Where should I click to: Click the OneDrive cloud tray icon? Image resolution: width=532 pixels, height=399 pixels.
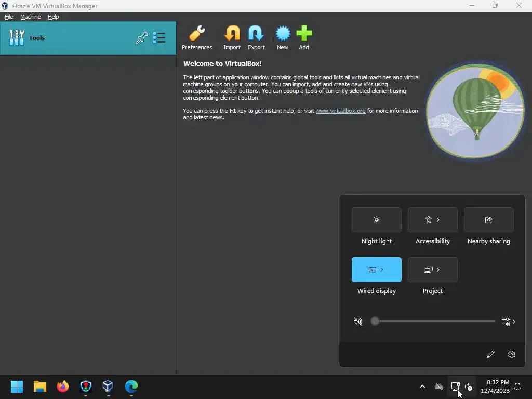(x=439, y=387)
